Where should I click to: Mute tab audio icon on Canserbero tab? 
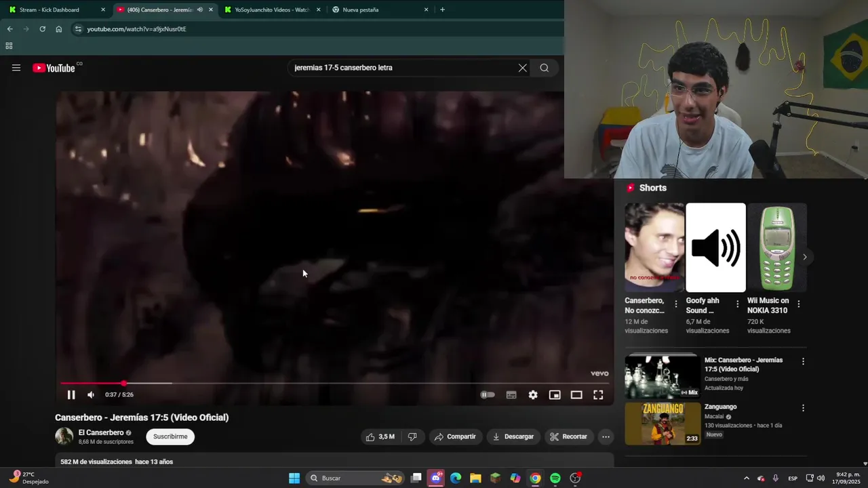(199, 9)
